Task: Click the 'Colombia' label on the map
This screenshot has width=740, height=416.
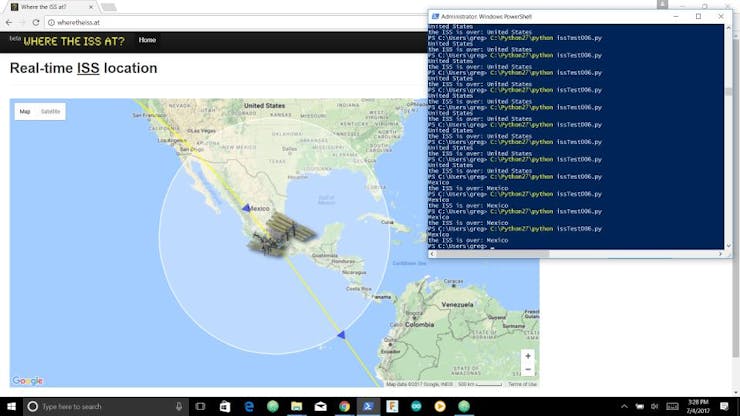Action: point(419,324)
